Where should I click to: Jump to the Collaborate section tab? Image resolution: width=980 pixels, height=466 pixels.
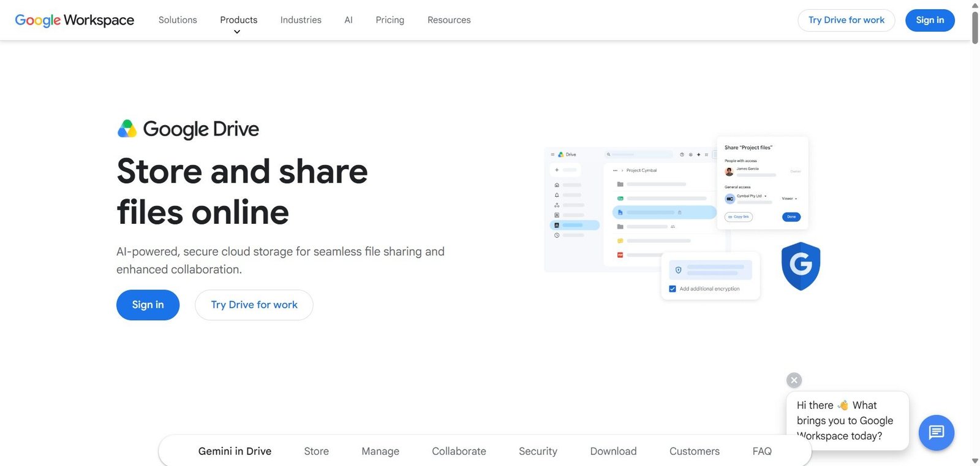click(x=459, y=451)
